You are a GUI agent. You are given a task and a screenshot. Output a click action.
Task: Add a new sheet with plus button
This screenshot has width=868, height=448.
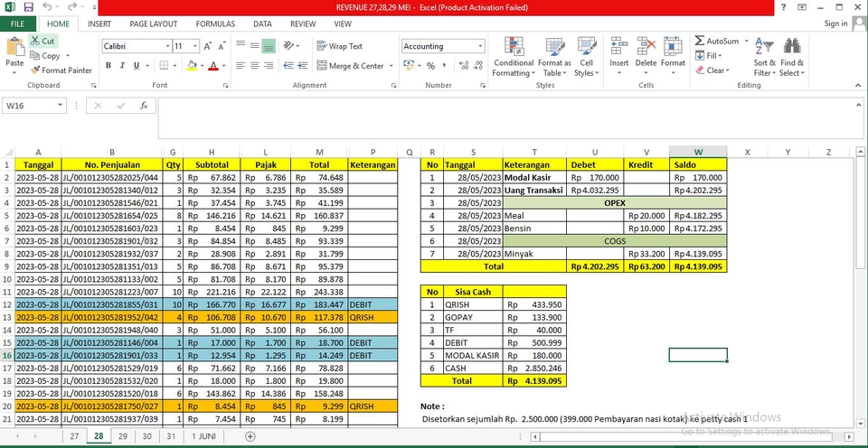[x=250, y=436]
